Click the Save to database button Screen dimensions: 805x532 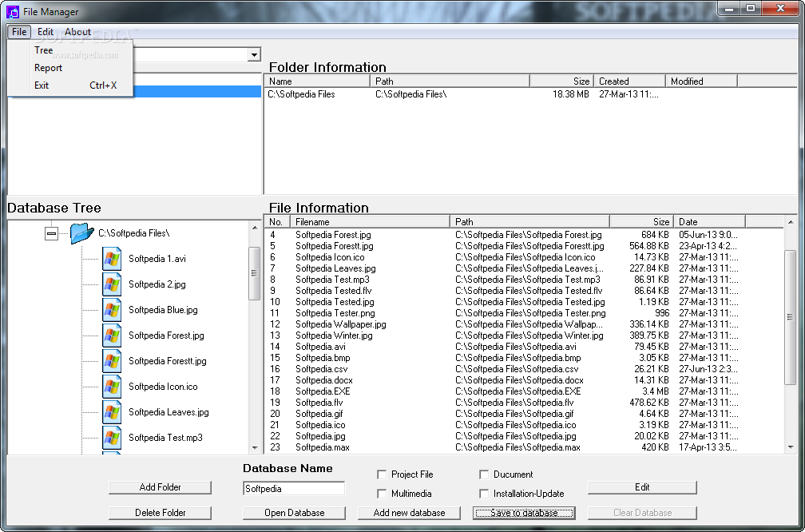[524, 513]
